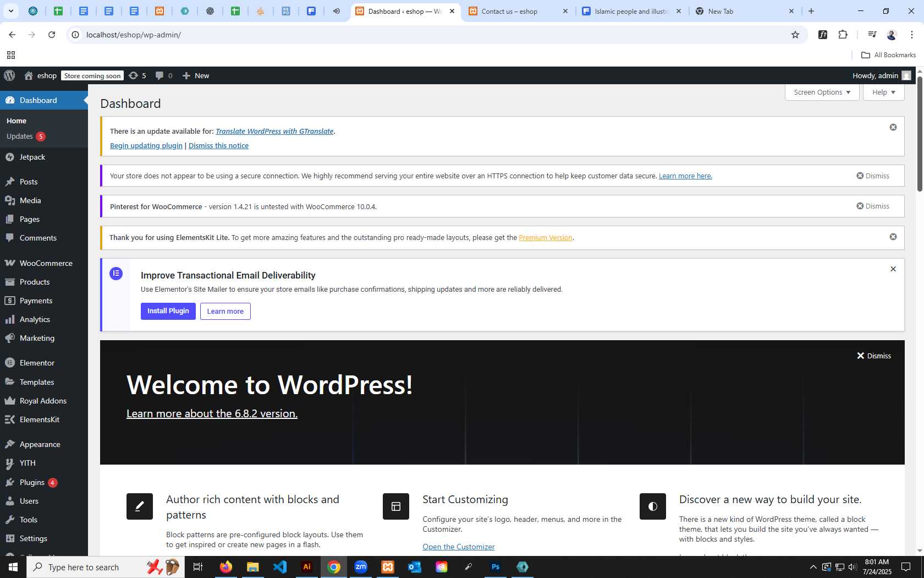Click Begin updating plugin link
Viewport: 924px width, 578px height.
pos(146,145)
